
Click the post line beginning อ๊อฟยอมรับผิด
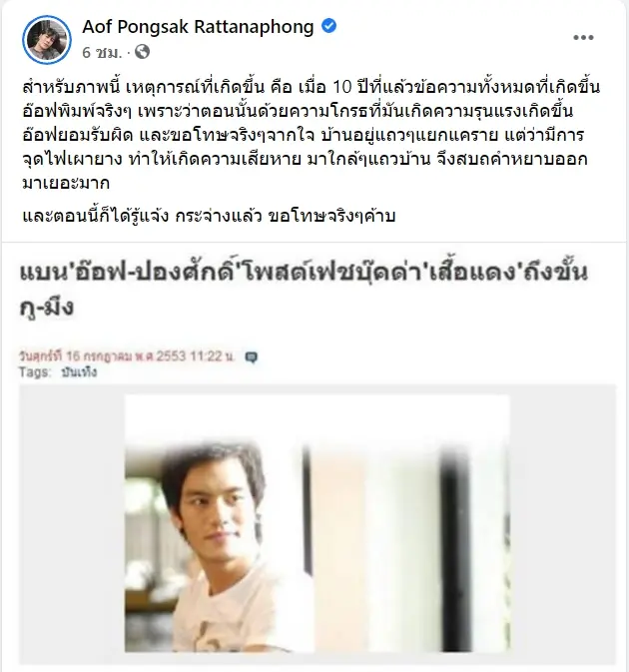304,136
